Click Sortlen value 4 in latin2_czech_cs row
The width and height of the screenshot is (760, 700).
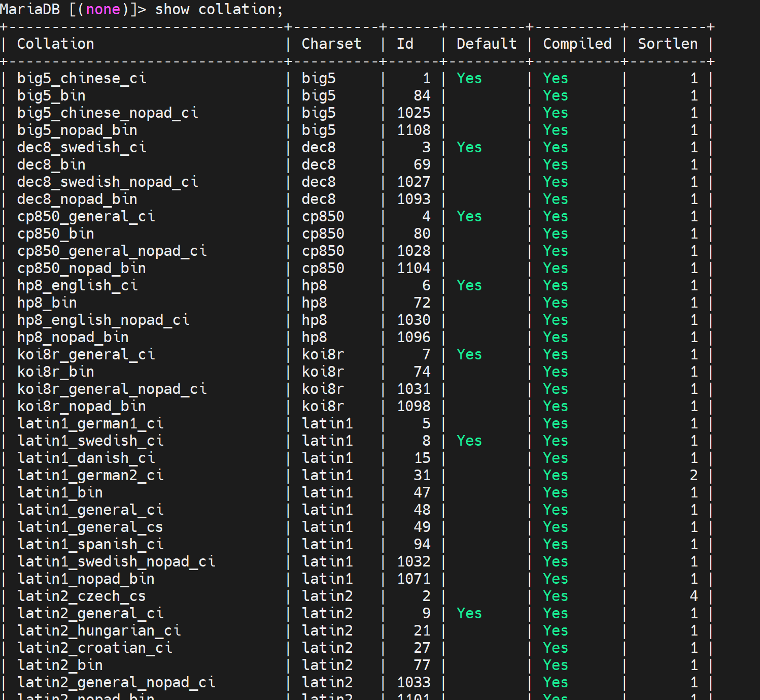pos(694,596)
